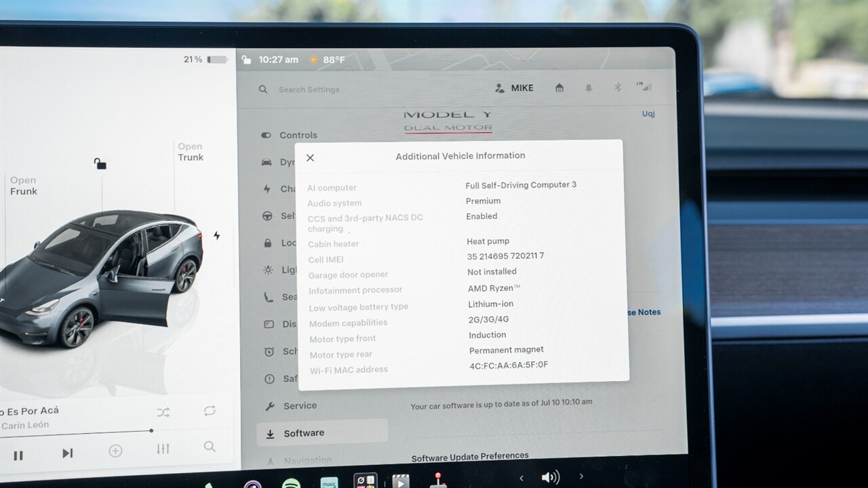Tap the Wi-Fi MAC address value
This screenshot has width=868, height=488.
509,365
